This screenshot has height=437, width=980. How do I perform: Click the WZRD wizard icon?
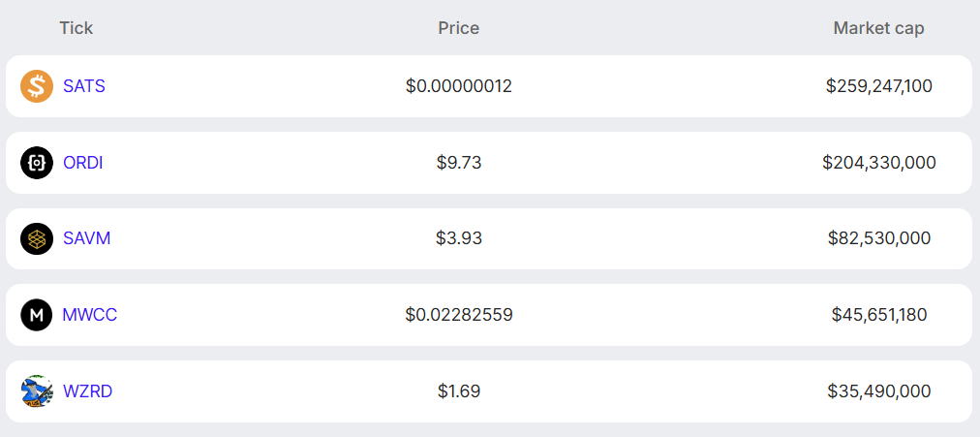37,391
